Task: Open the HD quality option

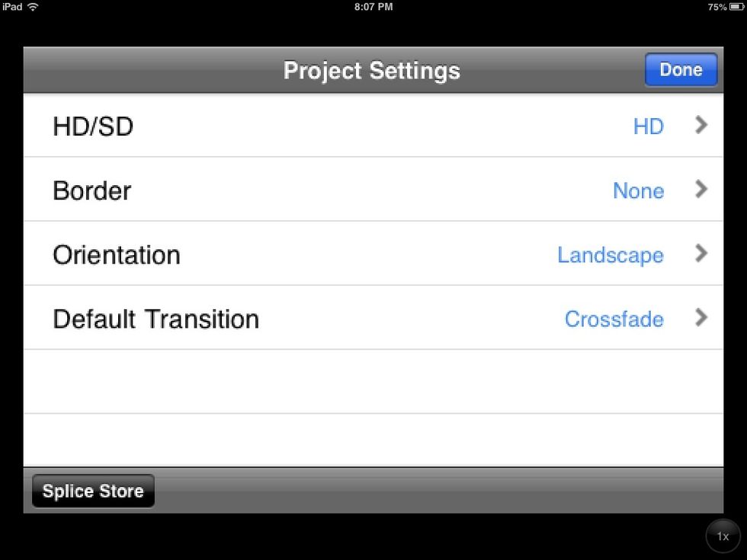Action: 649,126
